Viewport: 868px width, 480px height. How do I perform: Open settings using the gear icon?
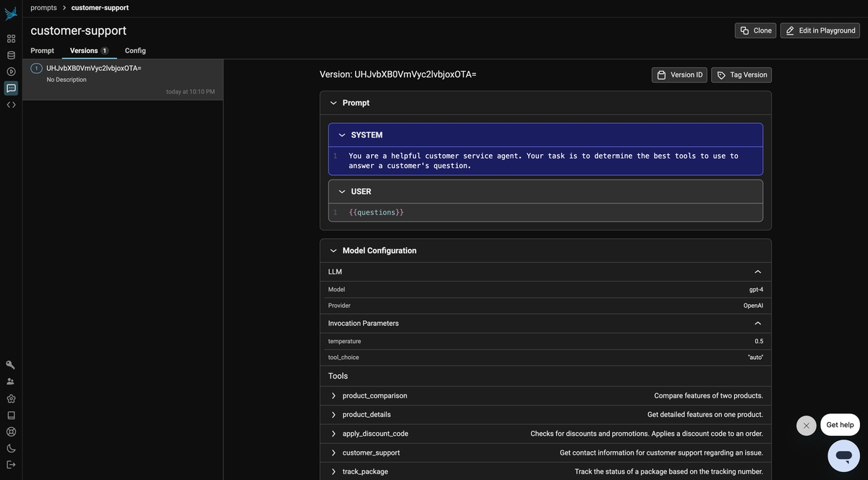[11, 398]
